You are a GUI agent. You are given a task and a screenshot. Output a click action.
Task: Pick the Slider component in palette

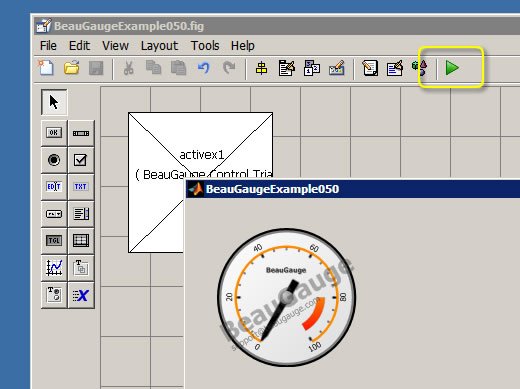(81, 133)
